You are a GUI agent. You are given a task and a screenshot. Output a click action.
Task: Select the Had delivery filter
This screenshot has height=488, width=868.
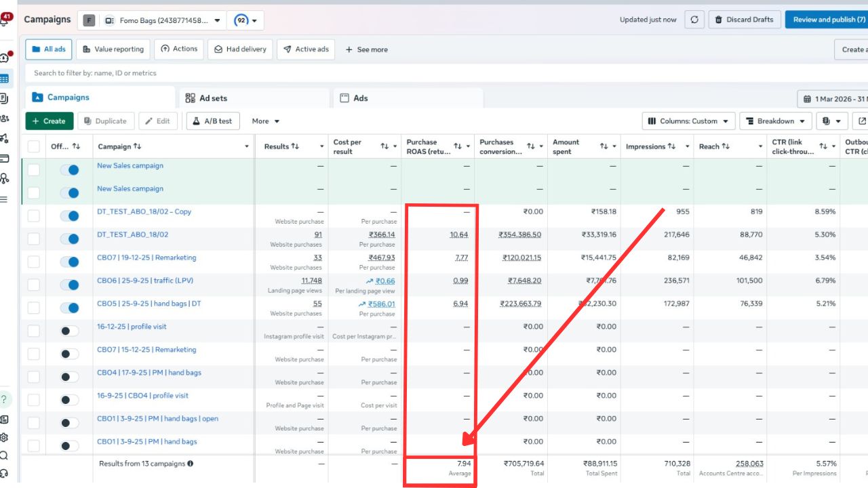240,49
